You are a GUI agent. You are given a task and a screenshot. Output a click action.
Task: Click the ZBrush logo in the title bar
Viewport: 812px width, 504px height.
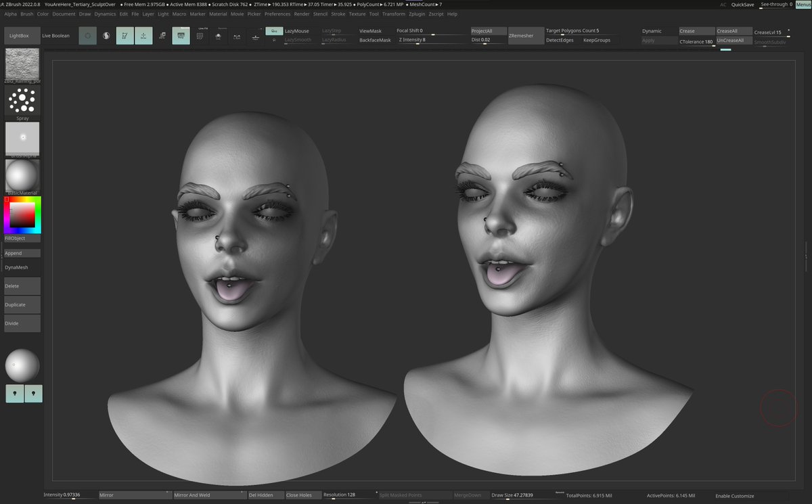point(5,3)
